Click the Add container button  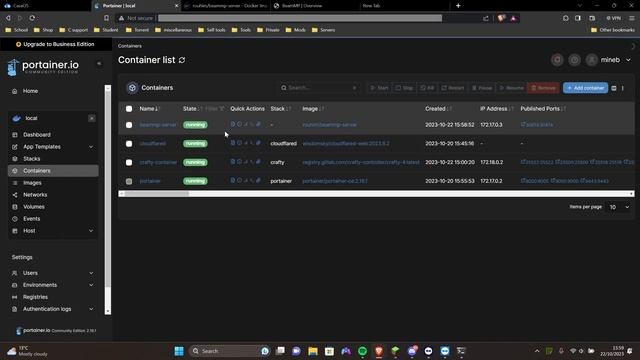click(x=585, y=88)
